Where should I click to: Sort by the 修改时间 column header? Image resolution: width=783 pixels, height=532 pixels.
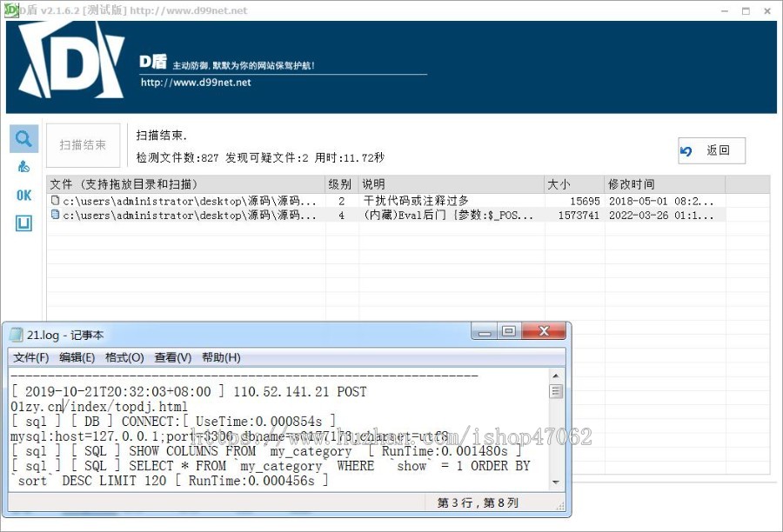[665, 184]
